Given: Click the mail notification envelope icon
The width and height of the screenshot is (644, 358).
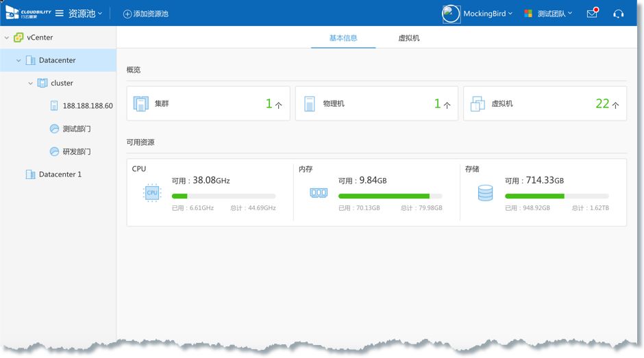Looking at the screenshot, I should point(592,14).
